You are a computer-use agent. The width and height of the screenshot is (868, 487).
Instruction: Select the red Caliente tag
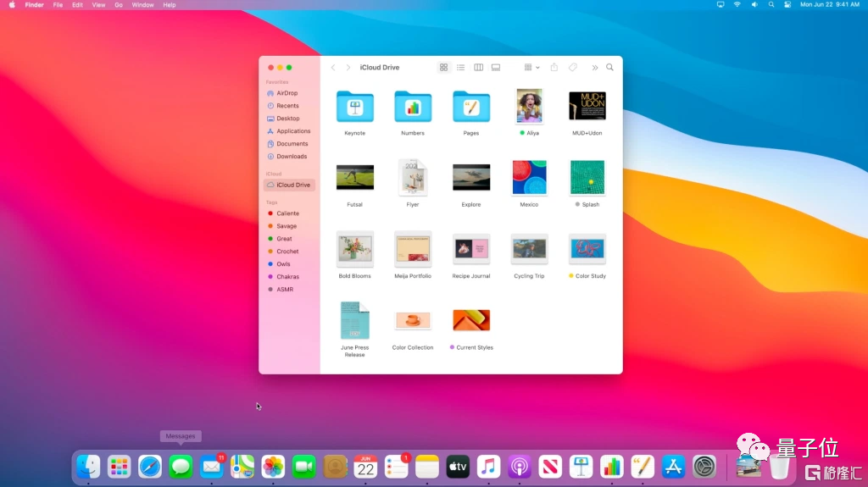point(287,213)
